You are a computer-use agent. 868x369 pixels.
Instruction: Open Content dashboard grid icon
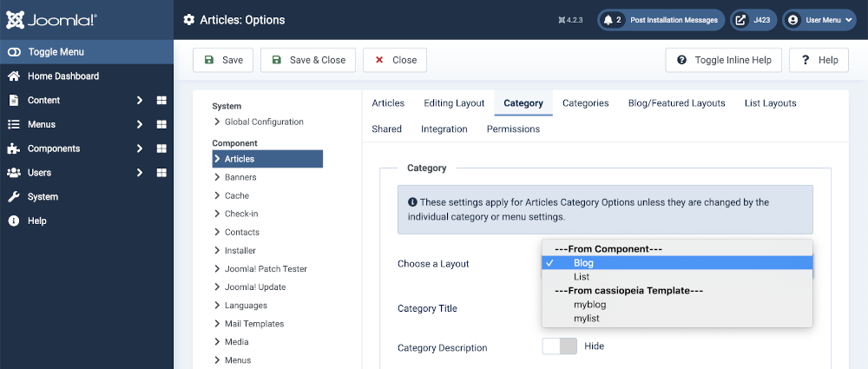(161, 101)
